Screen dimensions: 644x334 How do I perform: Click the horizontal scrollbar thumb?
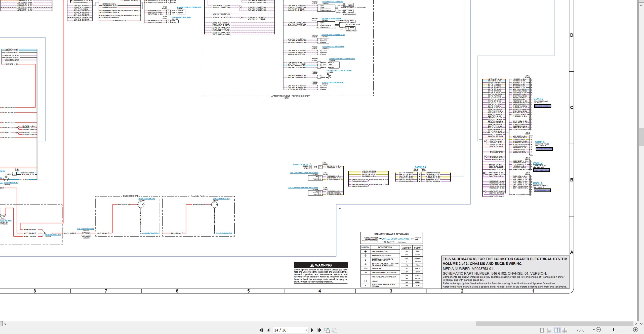click(x=555, y=324)
